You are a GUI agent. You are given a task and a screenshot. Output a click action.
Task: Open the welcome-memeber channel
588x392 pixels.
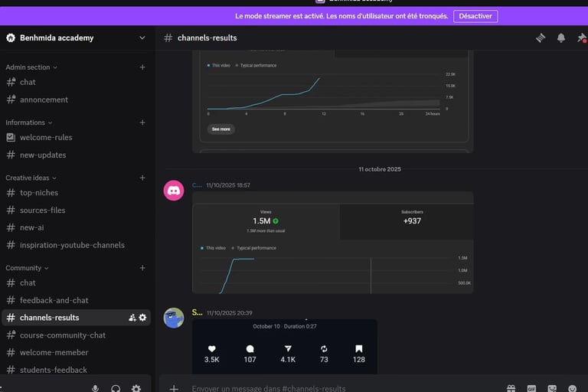[76, 353]
